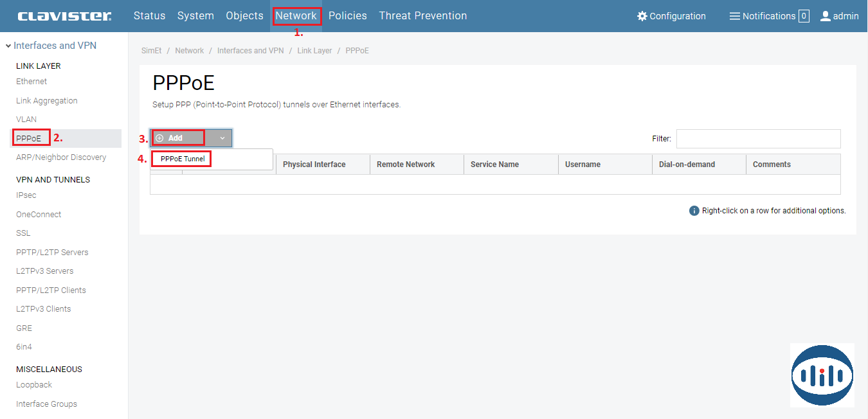Image resolution: width=868 pixels, height=419 pixels.
Task: Click the Clavister logo
Action: [64, 16]
